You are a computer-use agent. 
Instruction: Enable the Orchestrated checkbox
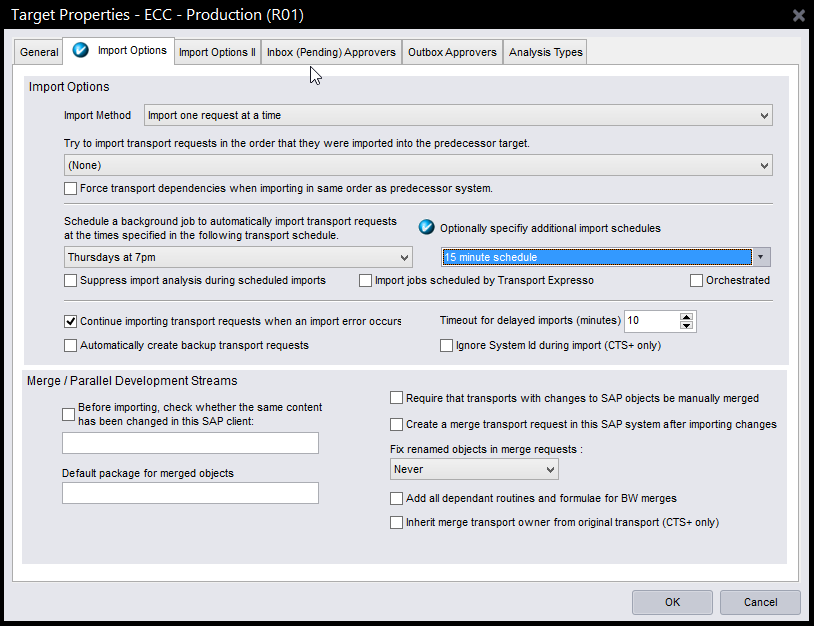697,281
